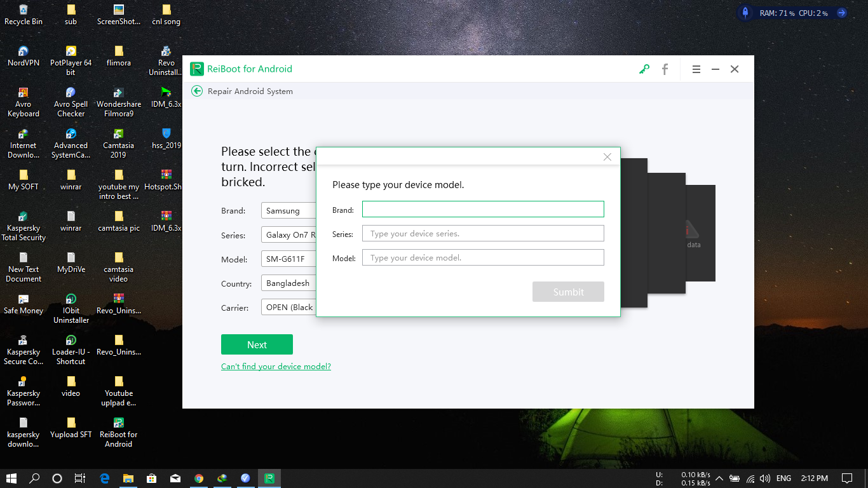Select the New Text Document file

click(24, 267)
